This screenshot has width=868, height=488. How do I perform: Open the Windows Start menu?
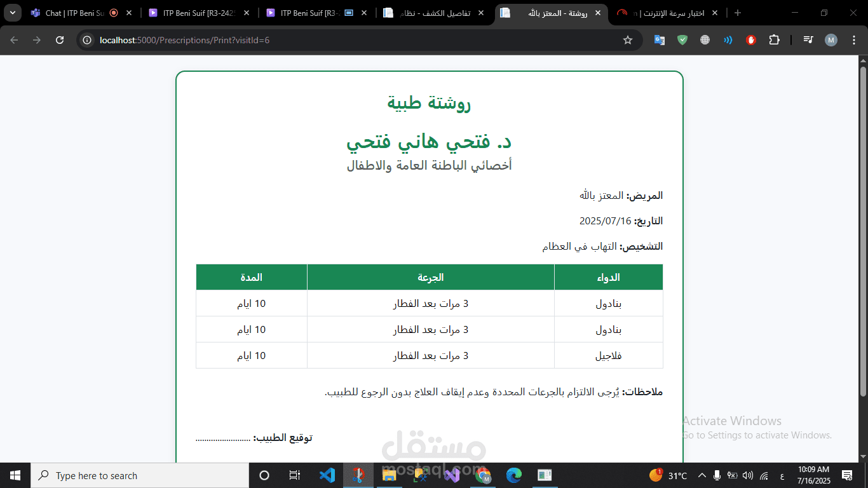point(15,475)
